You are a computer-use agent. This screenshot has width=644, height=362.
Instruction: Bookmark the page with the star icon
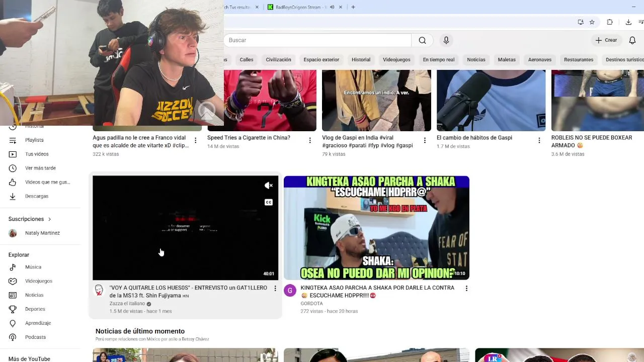[x=592, y=22]
